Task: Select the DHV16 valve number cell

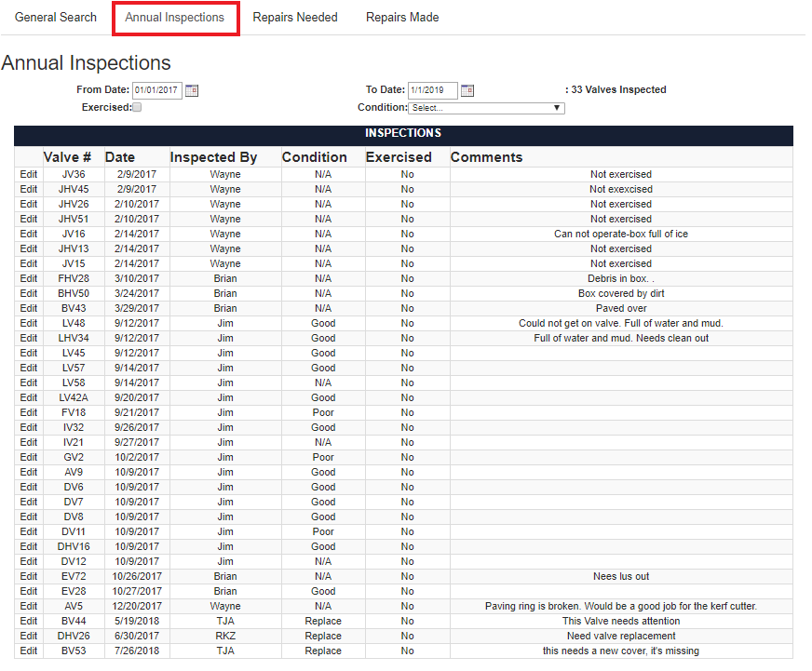Action: pos(74,546)
